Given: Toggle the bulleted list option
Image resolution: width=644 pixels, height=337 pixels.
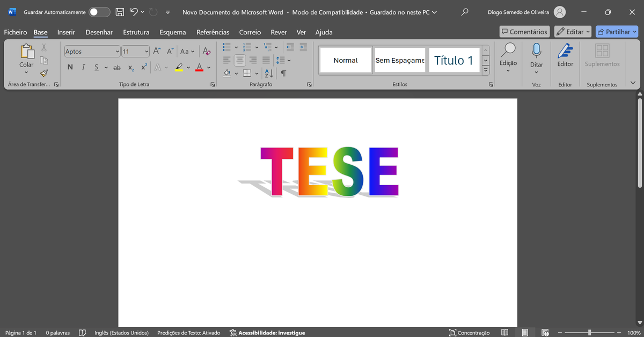Looking at the screenshot, I should (226, 47).
